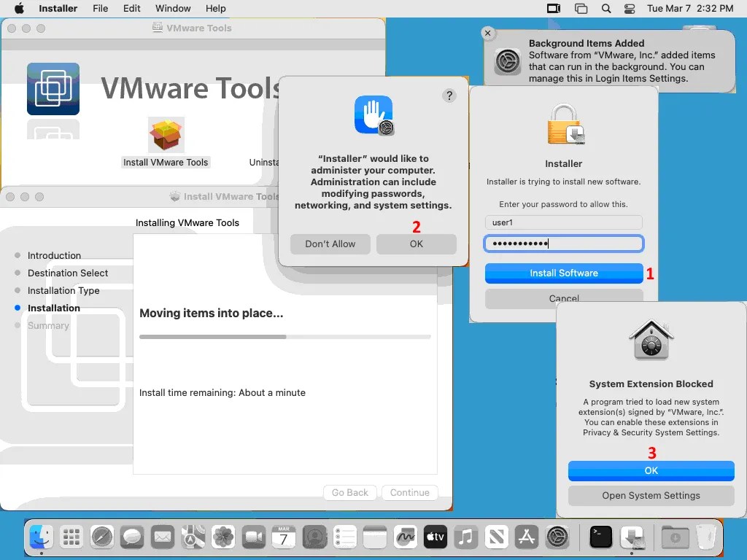Viewport: 747px width, 560px height.
Task: Click Cancel in the Installer password dialog
Action: (564, 298)
